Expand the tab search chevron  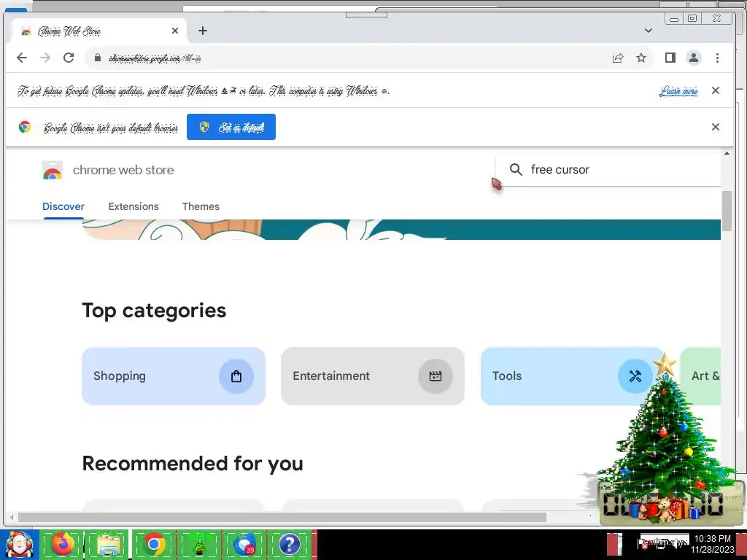(648, 31)
